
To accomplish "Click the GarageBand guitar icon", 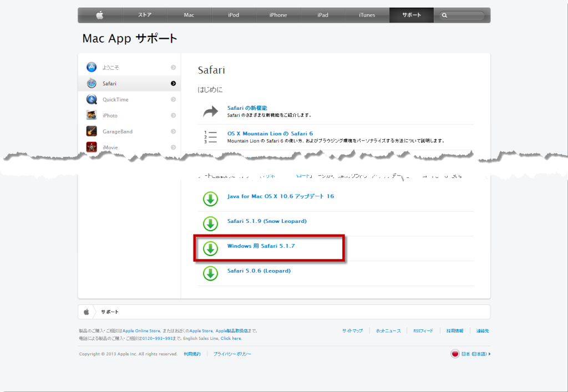I will [92, 131].
